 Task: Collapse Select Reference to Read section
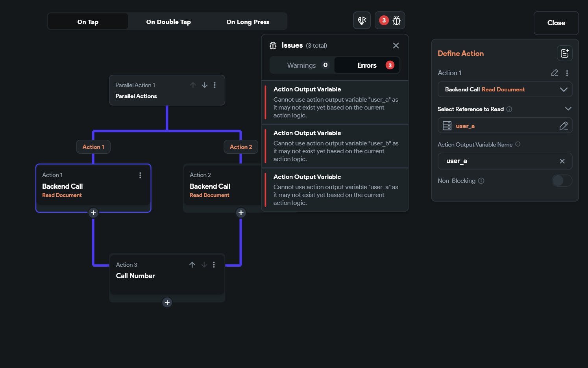point(568,109)
